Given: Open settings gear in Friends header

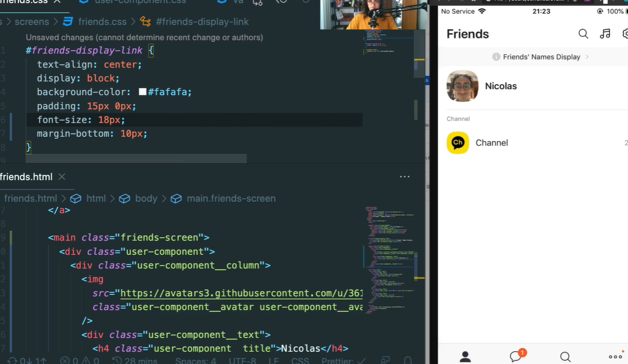Looking at the screenshot, I should 625,34.
